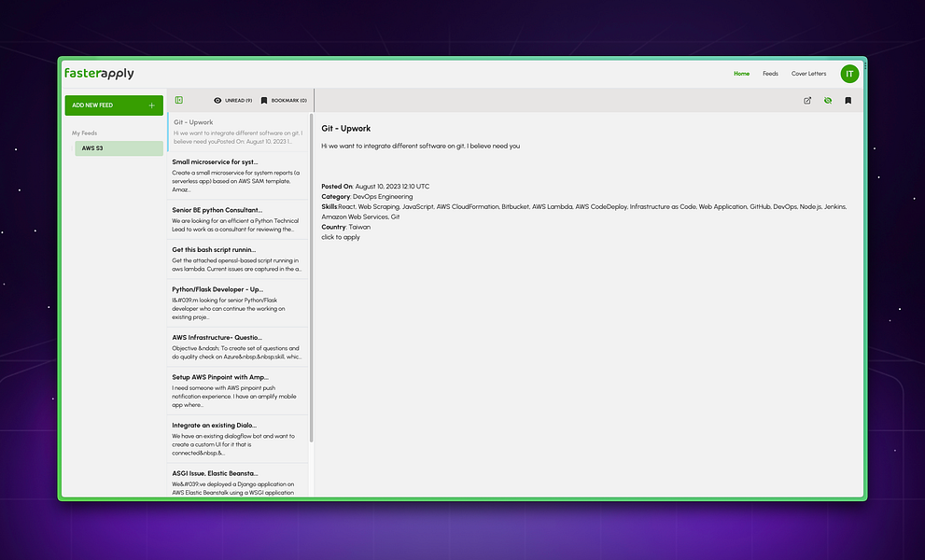Viewport: 925px width, 560px height.
Task: Click the plus icon on Add New Feed
Action: coord(151,105)
